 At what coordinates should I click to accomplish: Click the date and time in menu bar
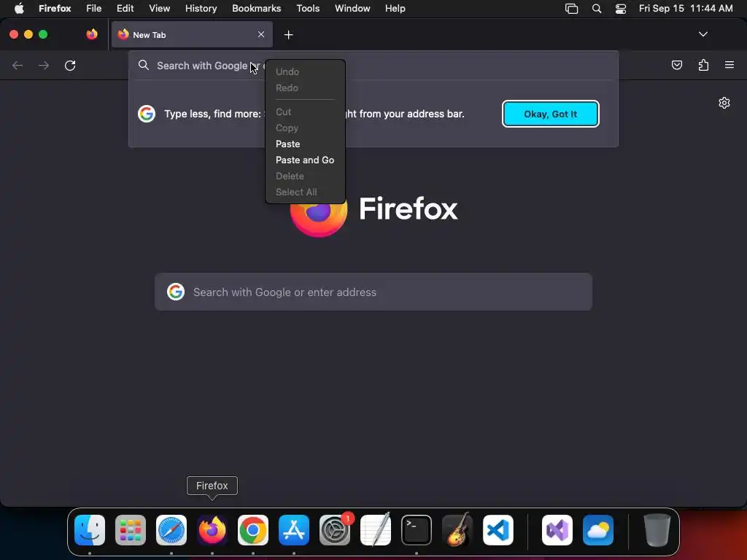point(686,8)
